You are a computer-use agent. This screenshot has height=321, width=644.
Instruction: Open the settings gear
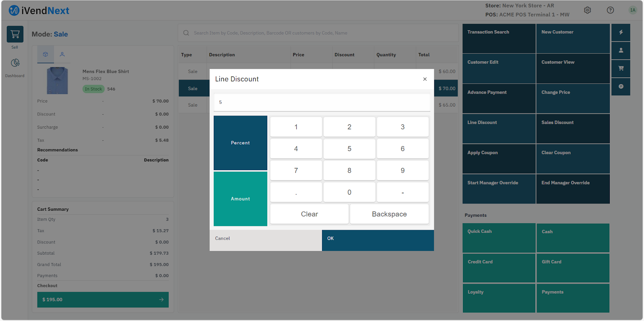pos(587,10)
